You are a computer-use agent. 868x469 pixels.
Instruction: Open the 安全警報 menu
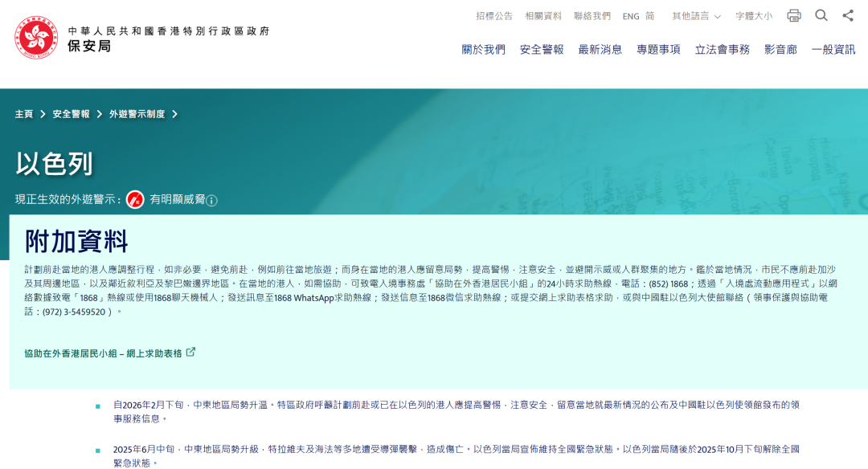(542, 49)
